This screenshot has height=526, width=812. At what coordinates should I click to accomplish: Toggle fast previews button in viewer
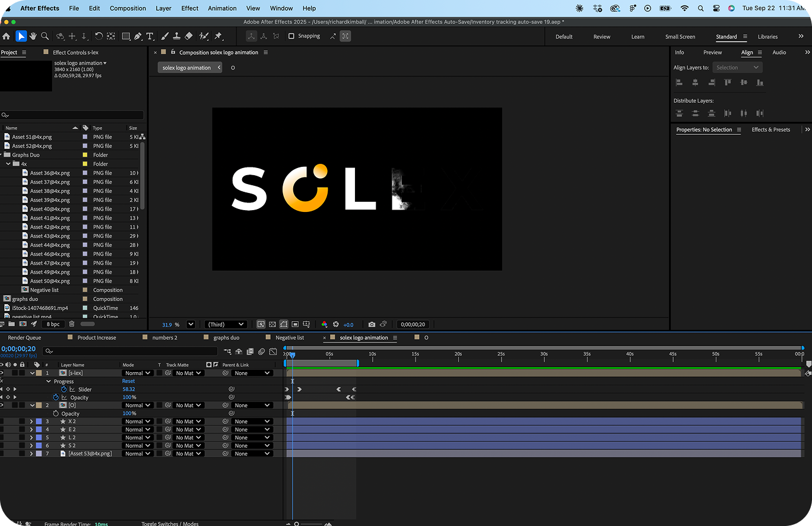point(261,325)
